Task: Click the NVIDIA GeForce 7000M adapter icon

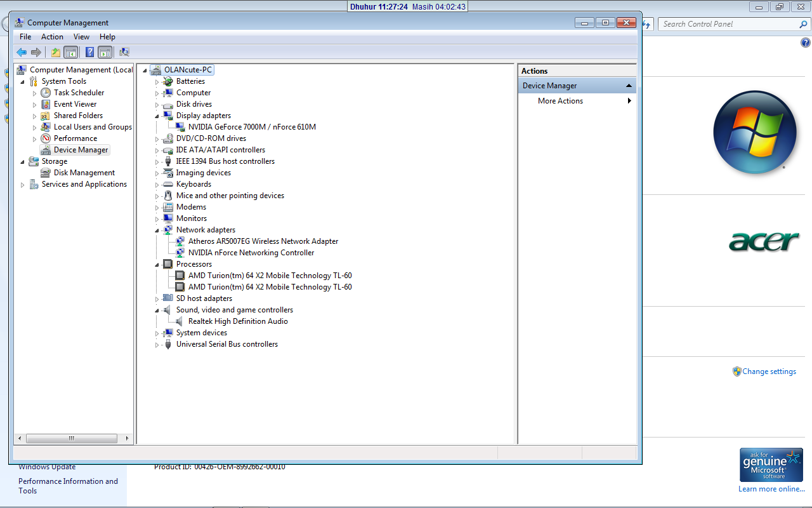Action: [180, 127]
